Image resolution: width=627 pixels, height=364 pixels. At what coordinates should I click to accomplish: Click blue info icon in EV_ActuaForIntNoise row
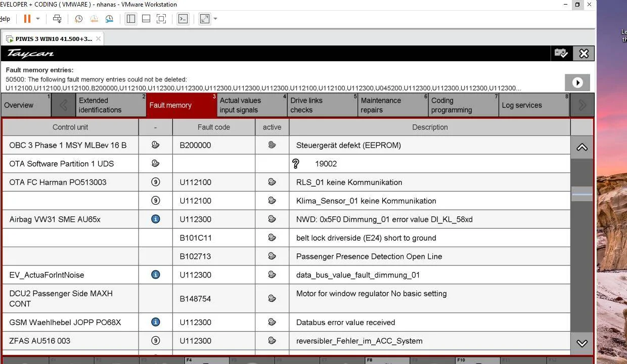(x=156, y=275)
